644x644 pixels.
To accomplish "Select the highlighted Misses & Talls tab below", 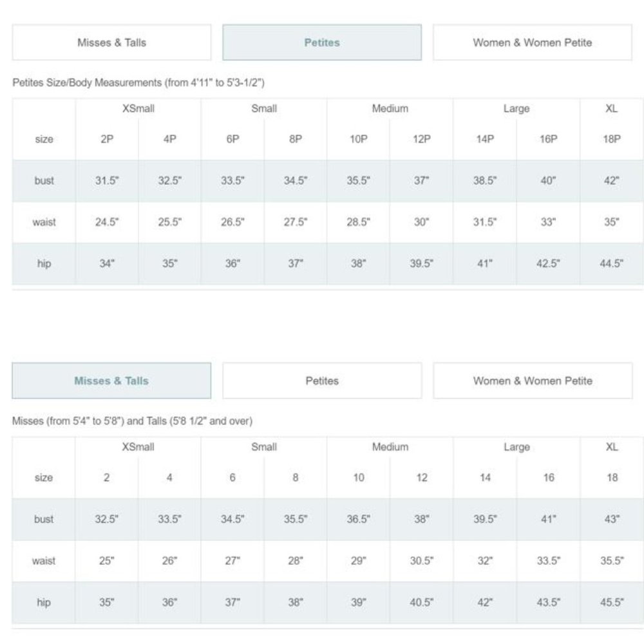I will tap(111, 381).
